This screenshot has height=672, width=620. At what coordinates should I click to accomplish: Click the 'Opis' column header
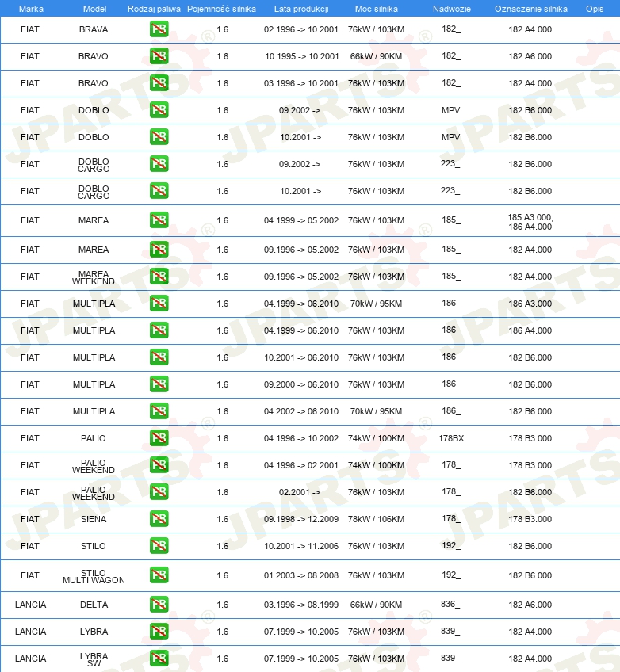coord(595,9)
